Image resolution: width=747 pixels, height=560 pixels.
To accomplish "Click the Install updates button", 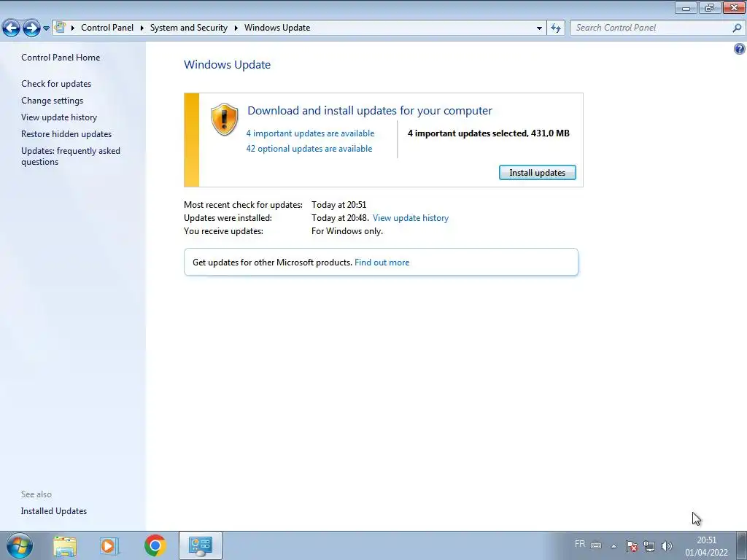I will pyautogui.click(x=538, y=172).
